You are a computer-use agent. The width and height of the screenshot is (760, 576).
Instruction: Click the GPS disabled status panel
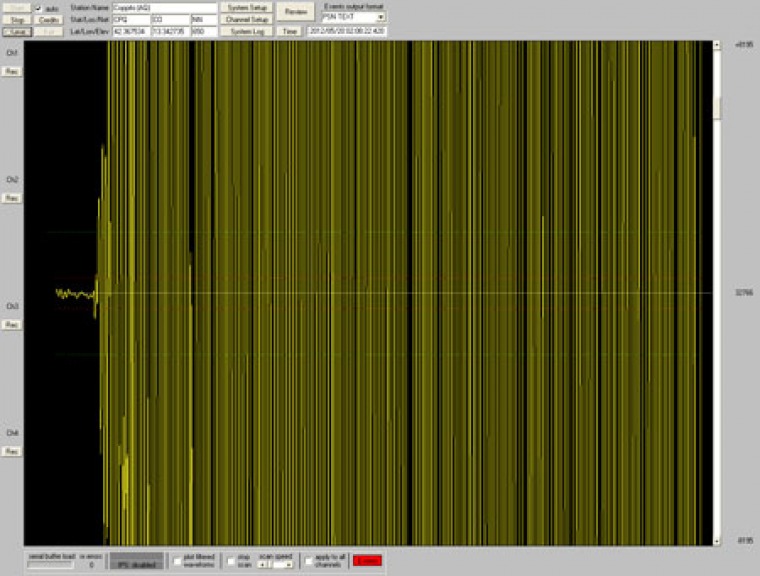(137, 561)
